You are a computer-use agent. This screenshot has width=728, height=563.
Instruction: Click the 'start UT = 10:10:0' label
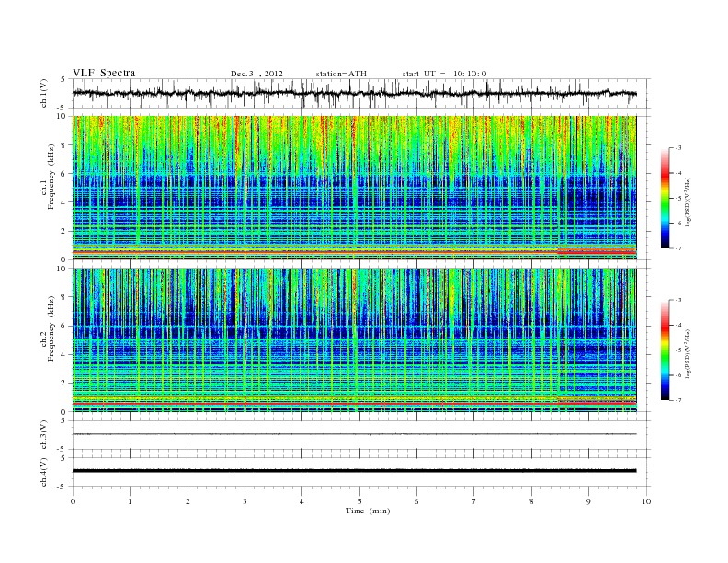444,74
